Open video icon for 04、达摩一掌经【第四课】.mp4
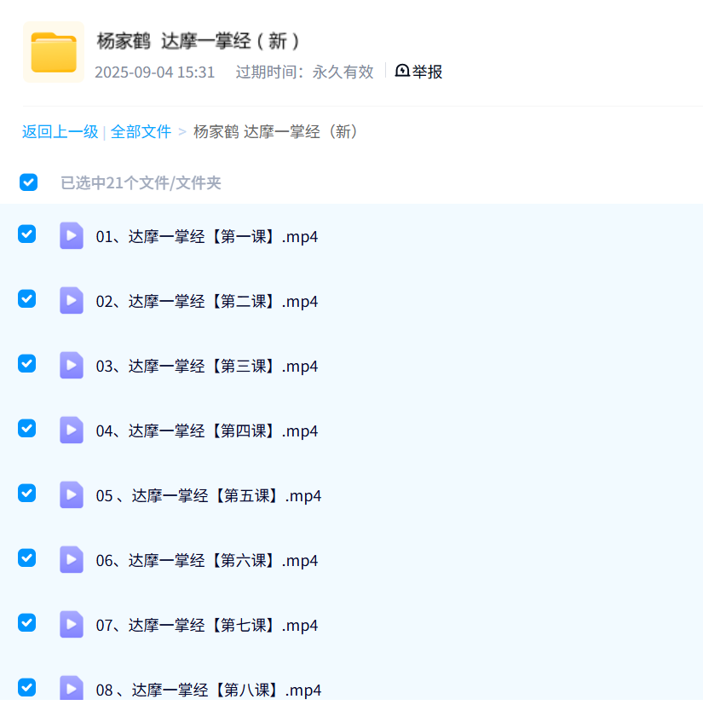The image size is (703, 728). click(72, 430)
